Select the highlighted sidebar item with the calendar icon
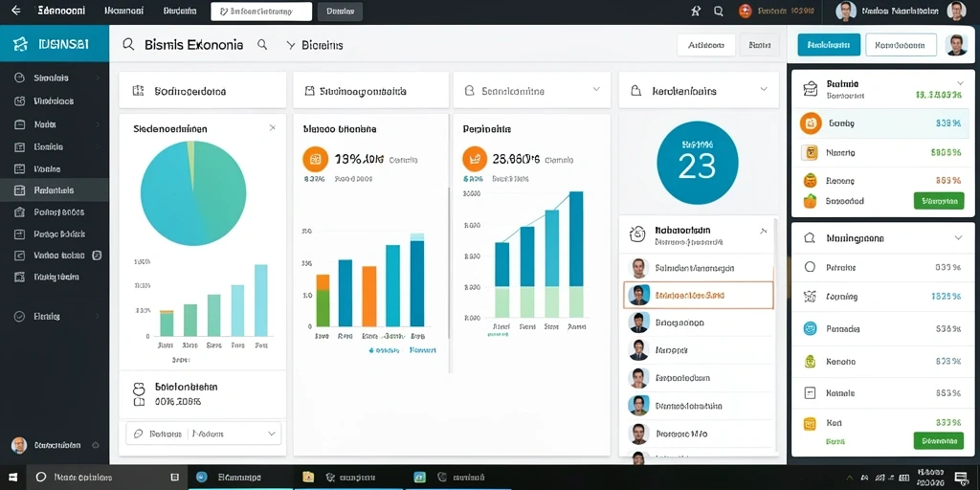The image size is (980, 490). pos(55,190)
